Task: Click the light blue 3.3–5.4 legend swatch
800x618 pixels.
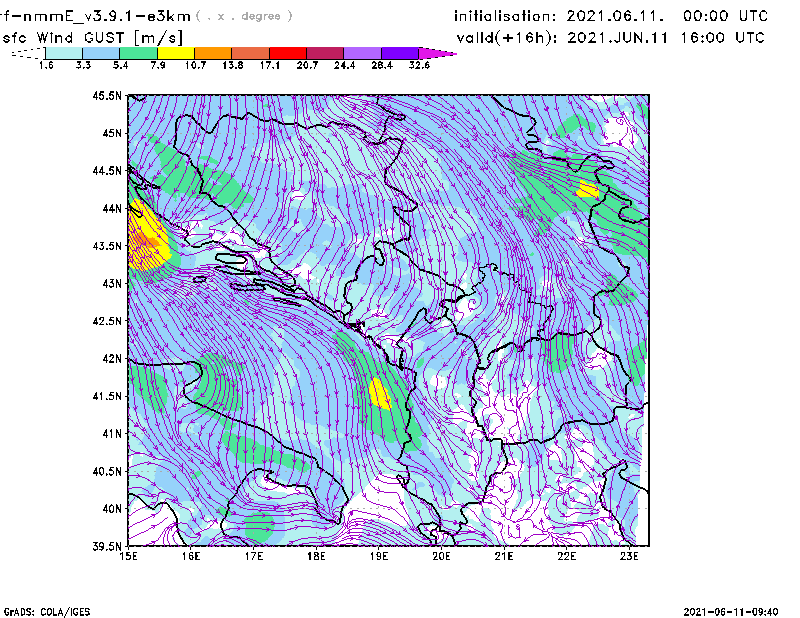Action: coord(101,53)
